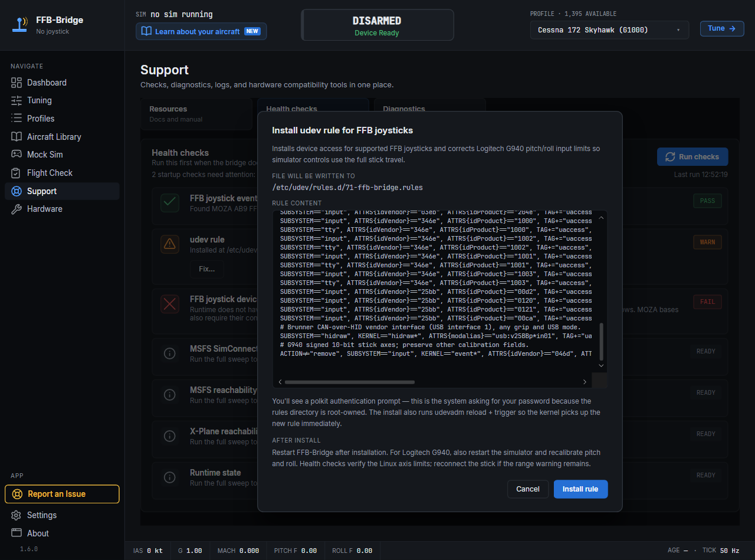Click the Tune button
The image size is (755, 560).
click(x=721, y=28)
